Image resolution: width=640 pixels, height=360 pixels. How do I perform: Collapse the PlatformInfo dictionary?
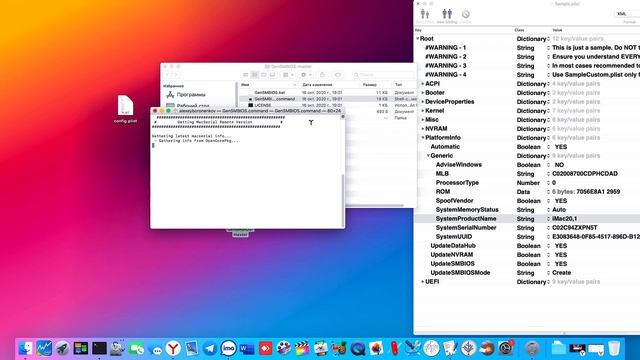[x=423, y=138]
